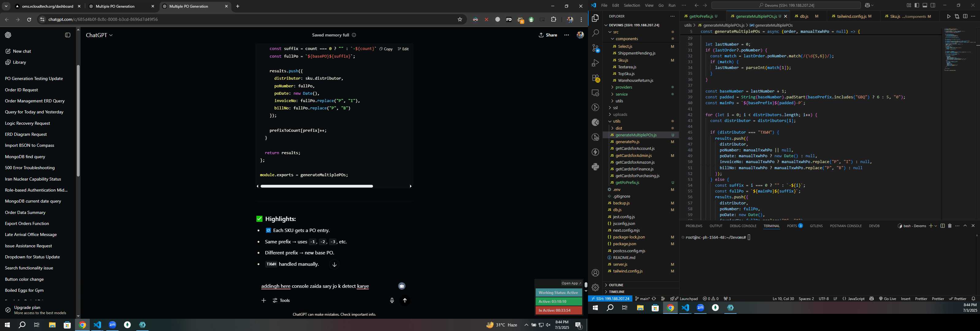Open the Chrome tab search dropdown
980x331 pixels.
[x=6, y=6]
